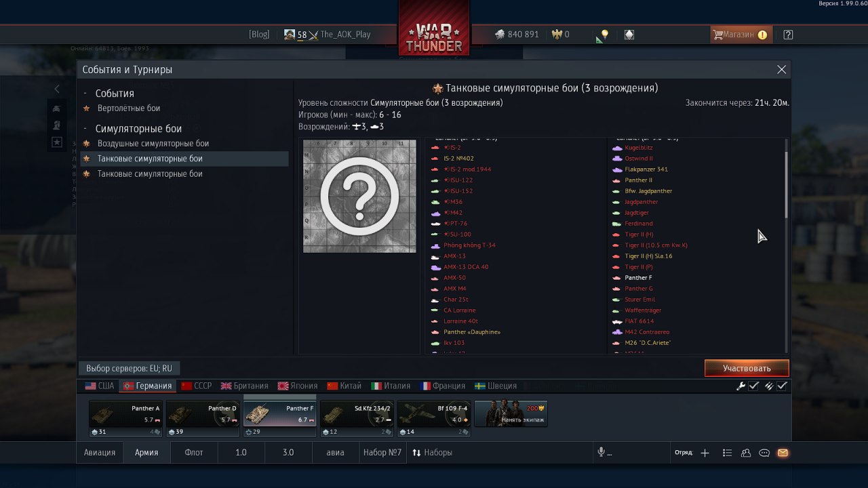Click the Участвовать button
The width and height of the screenshot is (868, 488).
[x=747, y=369]
